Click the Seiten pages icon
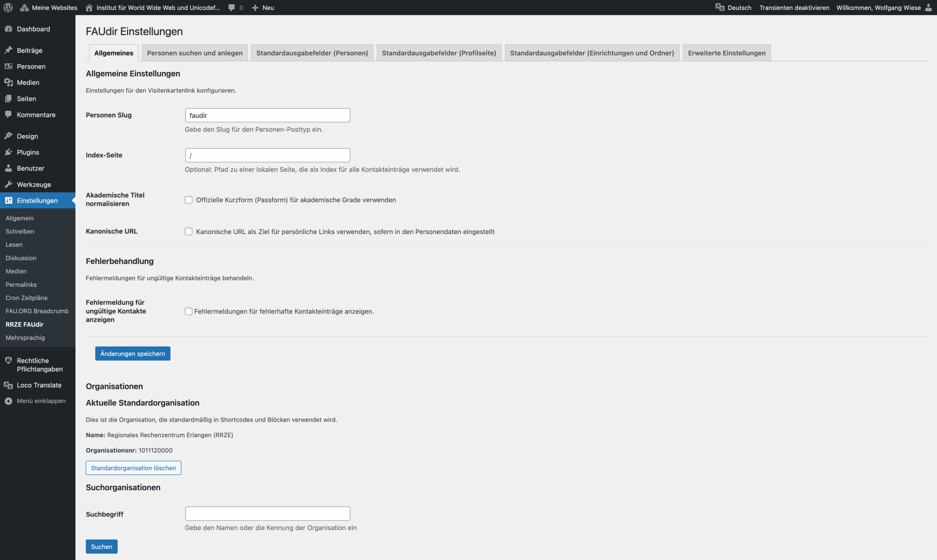Screen dimensions: 937x560 8,98
